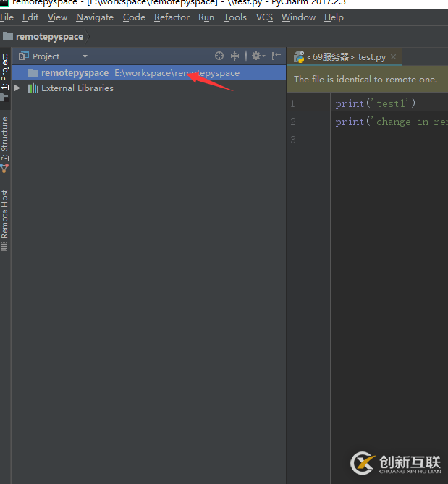This screenshot has width=448, height=484.
Task: Click the folder icon beside remotepyspace breadcrumb
Action: (8, 36)
